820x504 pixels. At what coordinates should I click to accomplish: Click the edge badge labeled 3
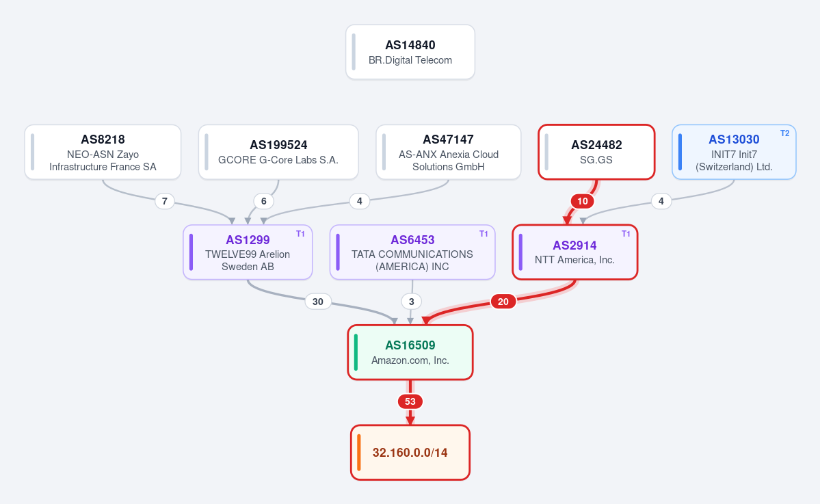pos(412,302)
